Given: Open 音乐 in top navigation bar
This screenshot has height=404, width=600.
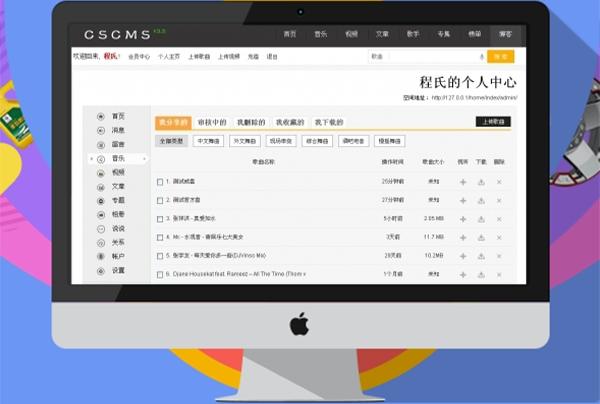Looking at the screenshot, I should 320,33.
